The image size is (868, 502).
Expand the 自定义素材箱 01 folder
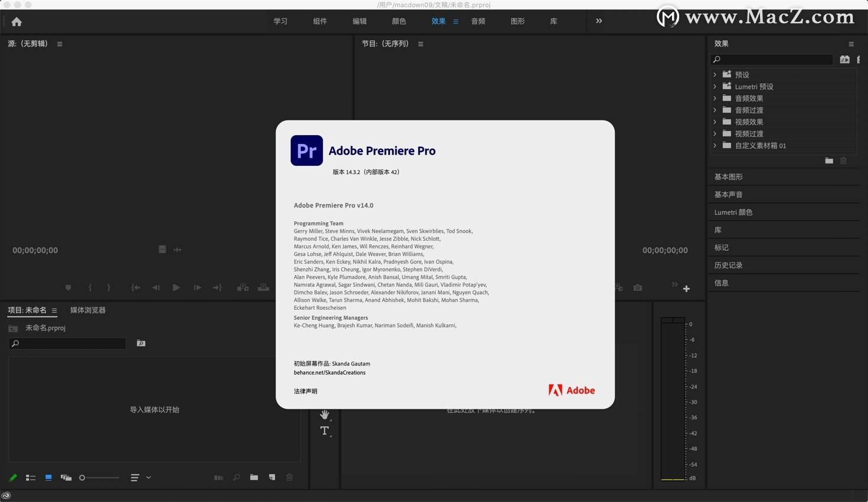click(715, 146)
